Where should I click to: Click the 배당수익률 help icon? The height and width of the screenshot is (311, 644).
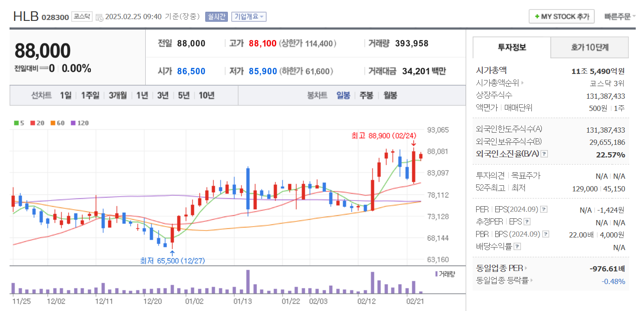coord(517,247)
